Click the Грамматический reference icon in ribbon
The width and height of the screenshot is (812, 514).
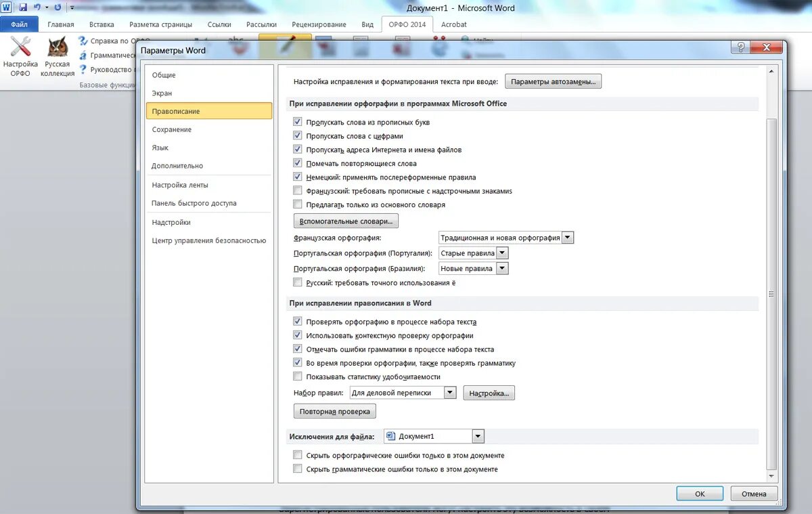[83, 56]
